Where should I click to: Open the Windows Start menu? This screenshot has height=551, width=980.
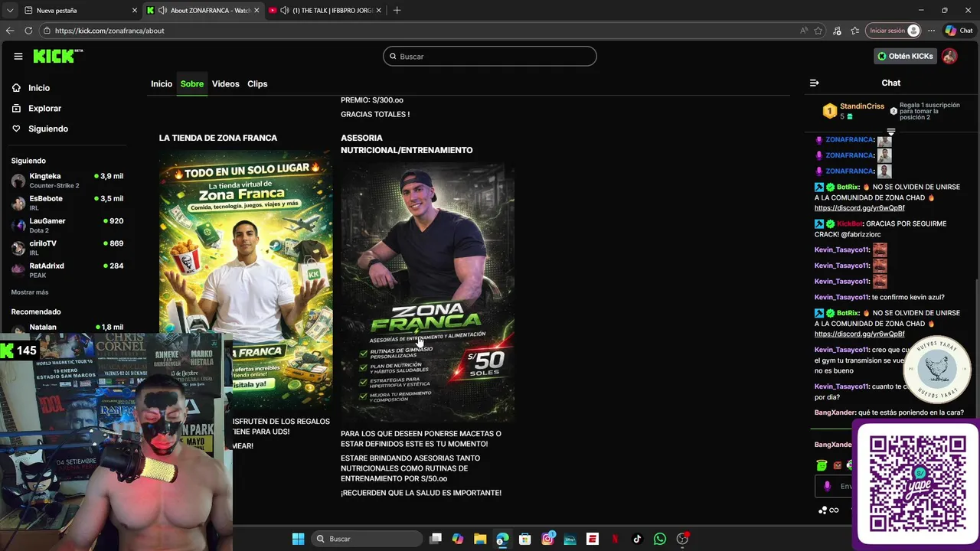298,539
